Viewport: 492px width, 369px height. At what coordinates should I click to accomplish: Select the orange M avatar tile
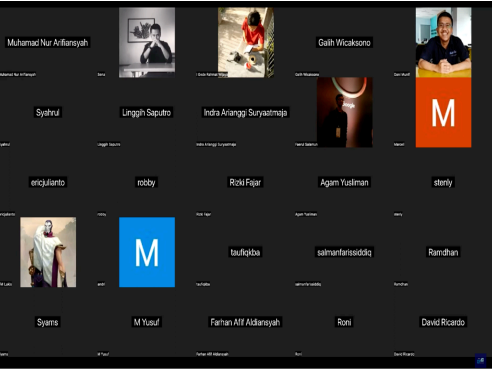pyautogui.click(x=443, y=112)
